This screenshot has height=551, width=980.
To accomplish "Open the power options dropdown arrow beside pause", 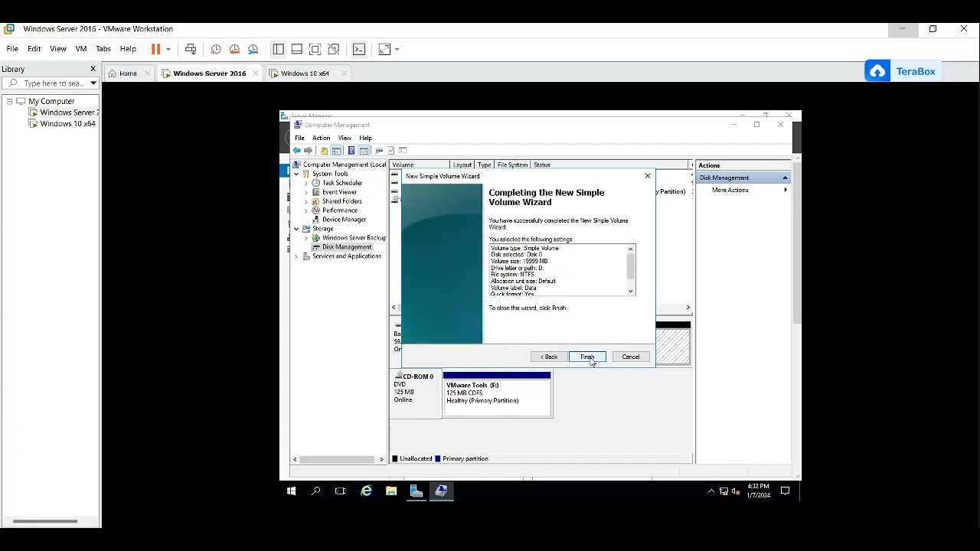I will tap(168, 49).
